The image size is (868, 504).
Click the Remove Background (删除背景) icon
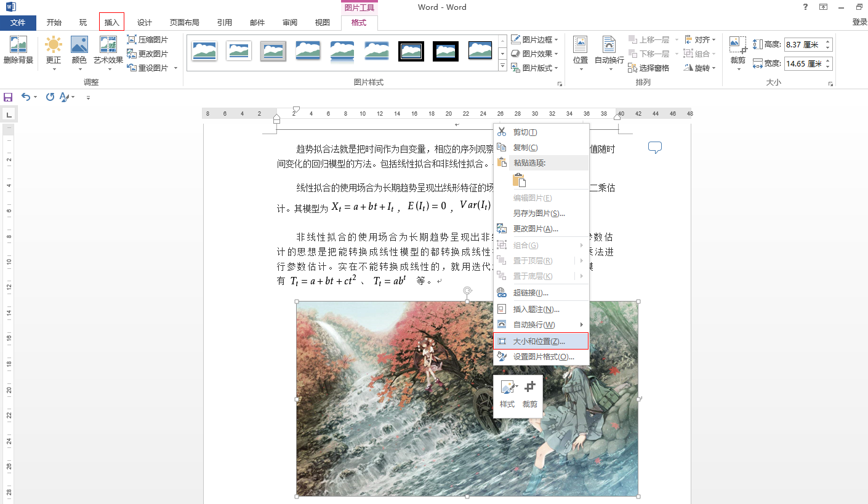[x=18, y=50]
